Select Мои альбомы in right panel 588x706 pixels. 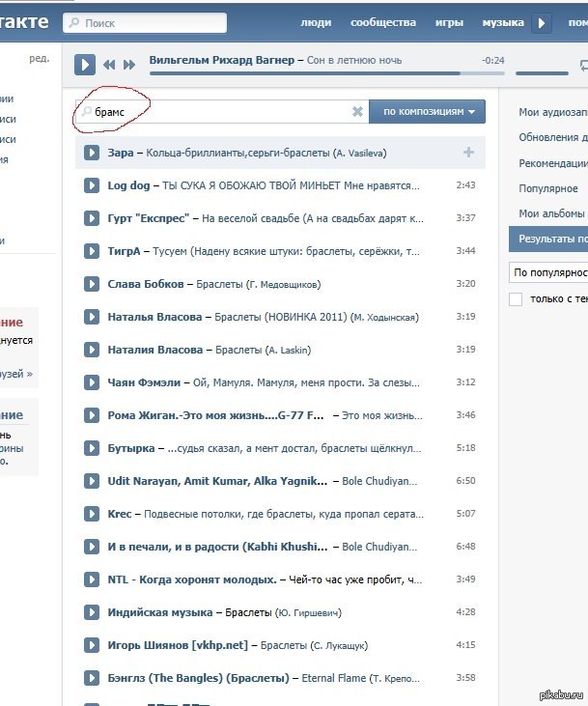pos(551,213)
